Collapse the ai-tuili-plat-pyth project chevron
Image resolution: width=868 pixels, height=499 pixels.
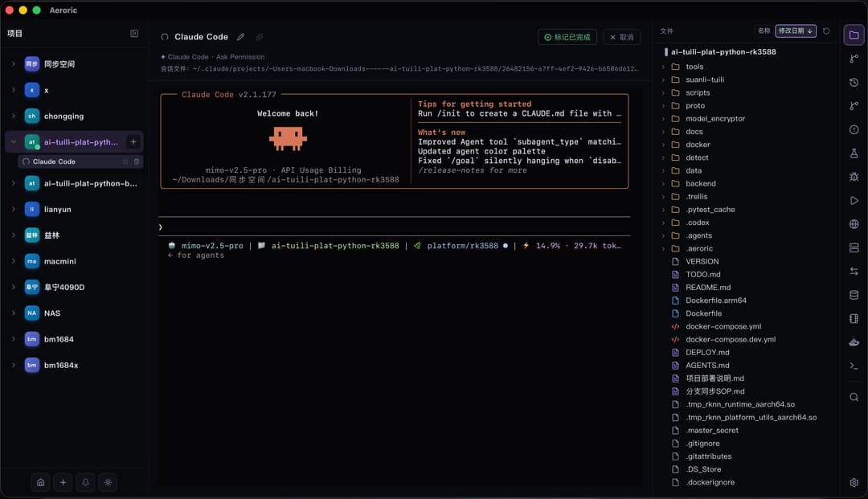(14, 142)
